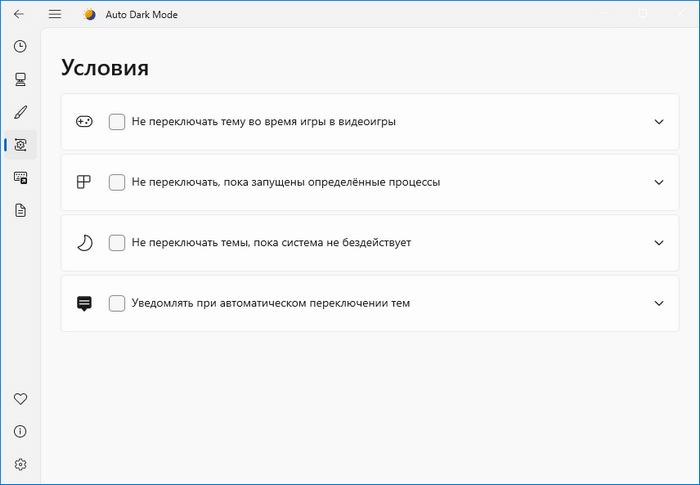
Task: Click the 'Auto Dark Mode' title text
Action: click(x=142, y=15)
